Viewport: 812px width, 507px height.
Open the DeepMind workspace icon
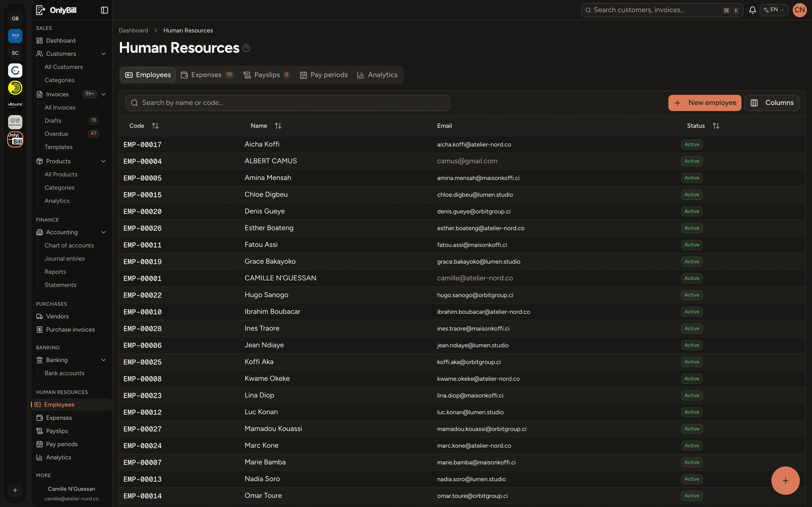click(15, 122)
